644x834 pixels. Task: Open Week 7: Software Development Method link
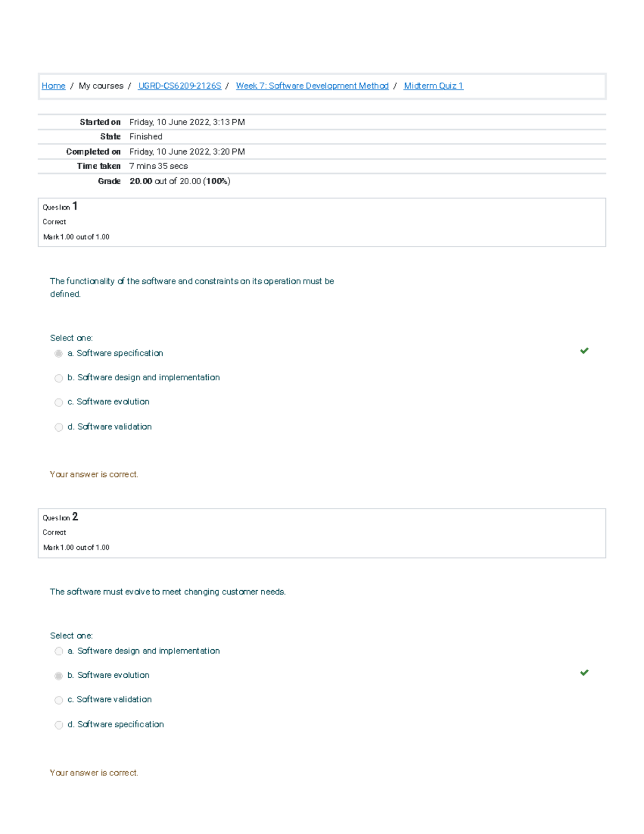coord(312,86)
